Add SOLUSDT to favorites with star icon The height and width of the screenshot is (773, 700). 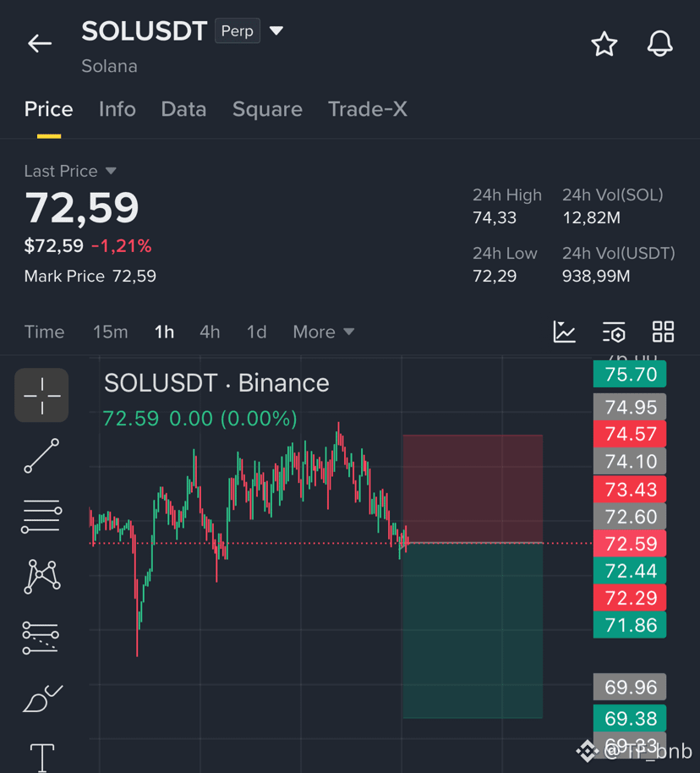coord(604,44)
